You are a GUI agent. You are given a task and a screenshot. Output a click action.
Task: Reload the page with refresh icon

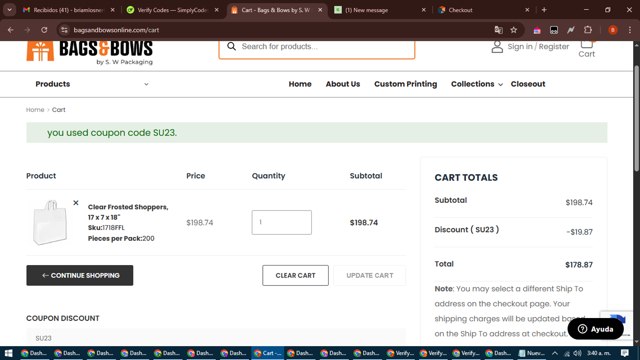pyautogui.click(x=44, y=30)
